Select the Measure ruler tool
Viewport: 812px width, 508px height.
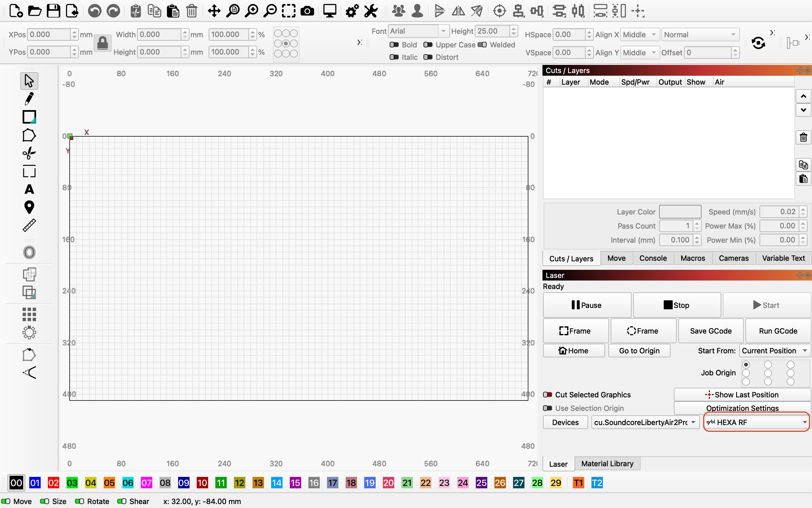coord(29,225)
